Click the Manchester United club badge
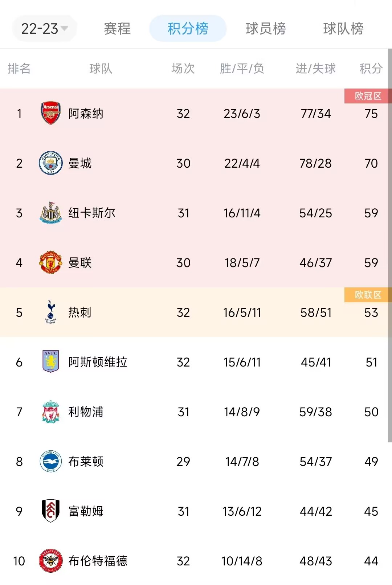The height and width of the screenshot is (585, 392). coord(51,263)
